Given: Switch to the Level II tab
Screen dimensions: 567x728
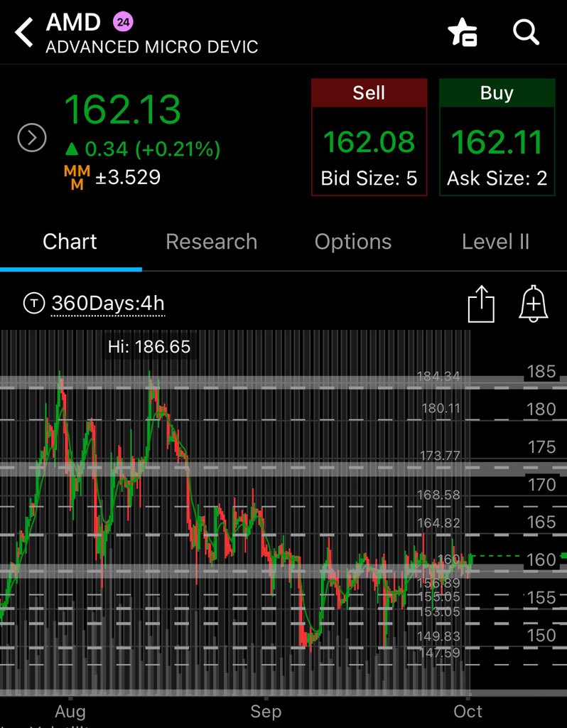Looking at the screenshot, I should (495, 242).
